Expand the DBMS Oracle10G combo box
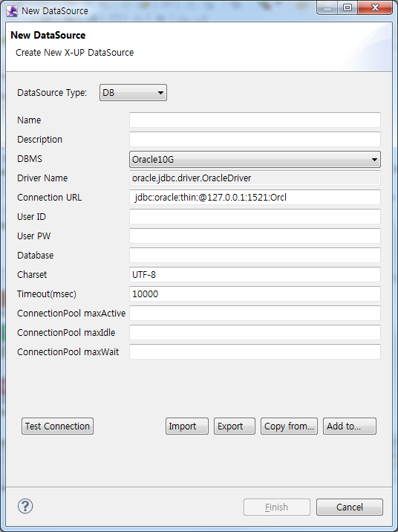 (x=255, y=160)
